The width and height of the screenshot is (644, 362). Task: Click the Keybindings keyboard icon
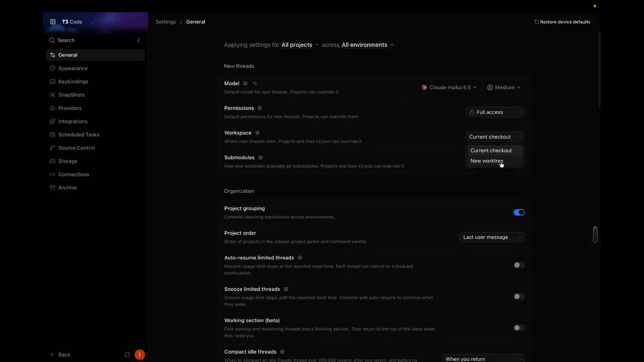tap(52, 81)
